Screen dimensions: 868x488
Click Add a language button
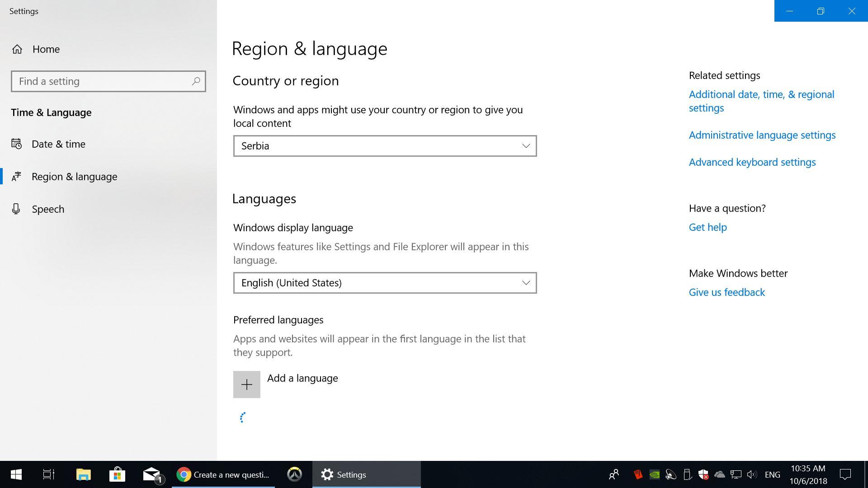point(246,385)
